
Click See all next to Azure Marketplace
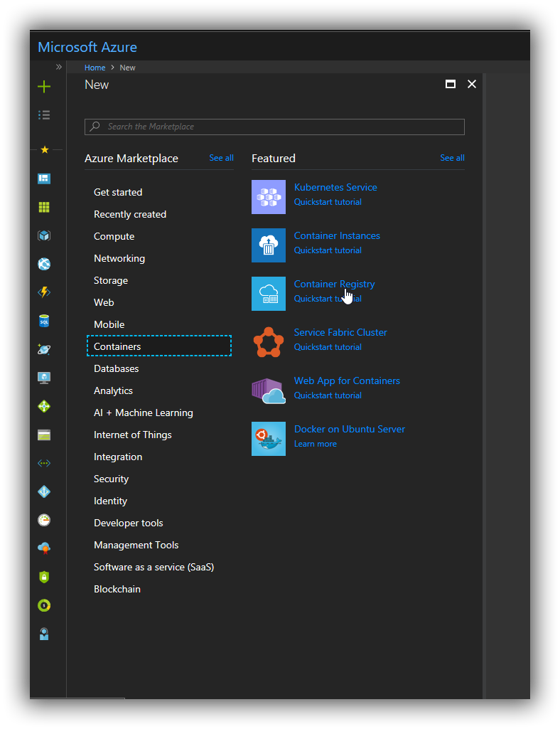[x=221, y=158]
